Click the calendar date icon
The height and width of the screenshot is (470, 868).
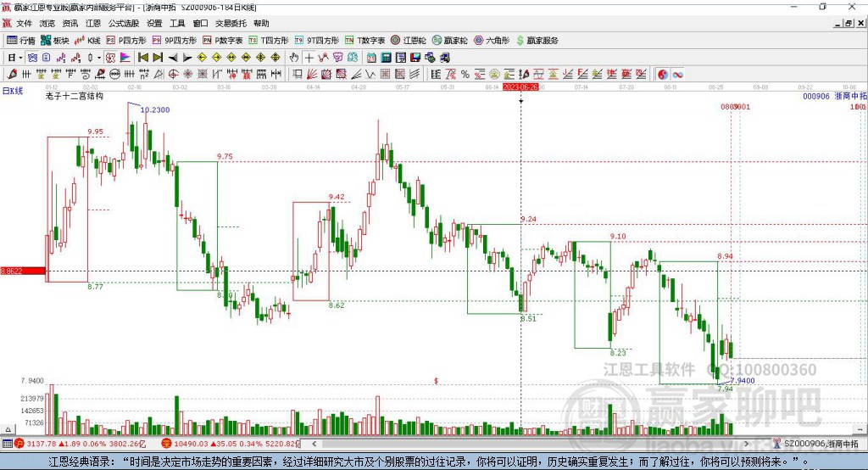click(371, 58)
